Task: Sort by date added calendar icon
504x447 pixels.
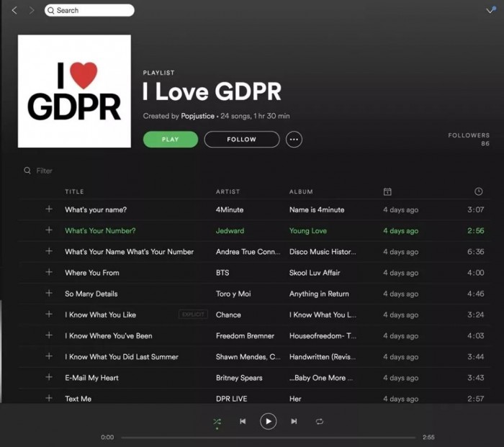Action: tap(387, 191)
